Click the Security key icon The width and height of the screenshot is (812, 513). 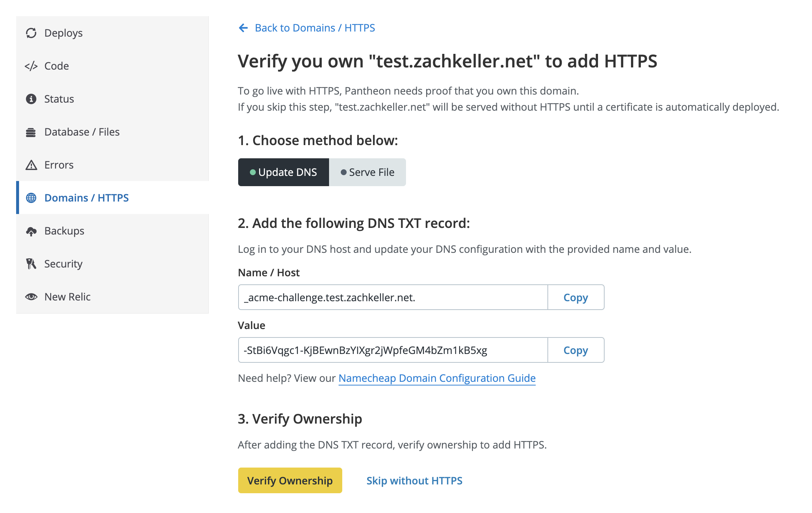(x=32, y=263)
